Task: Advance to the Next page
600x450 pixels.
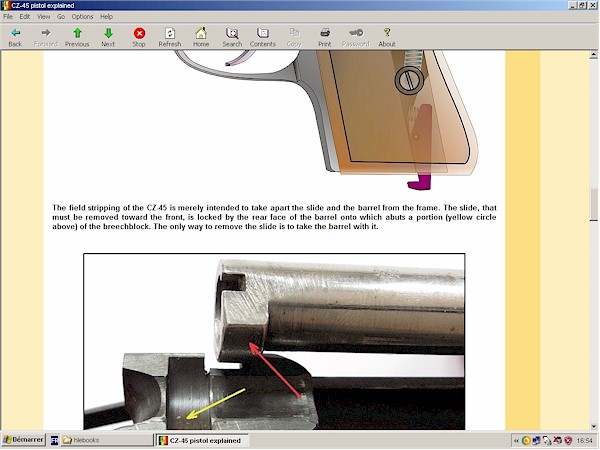Action: tap(108, 37)
